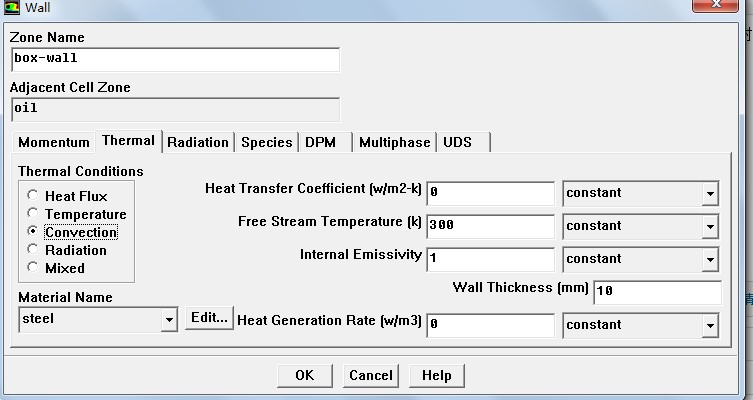Click the Zone Name text field
753x400 pixels.
coord(175,59)
